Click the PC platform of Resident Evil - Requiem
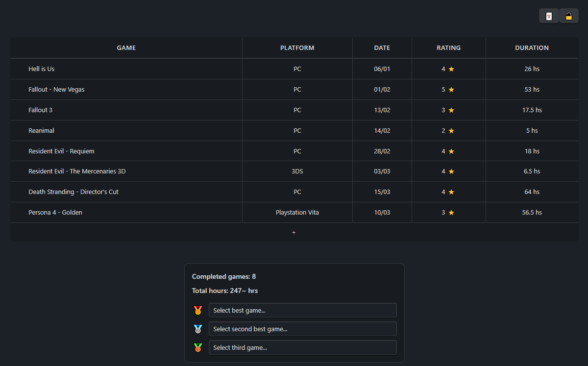 (297, 151)
